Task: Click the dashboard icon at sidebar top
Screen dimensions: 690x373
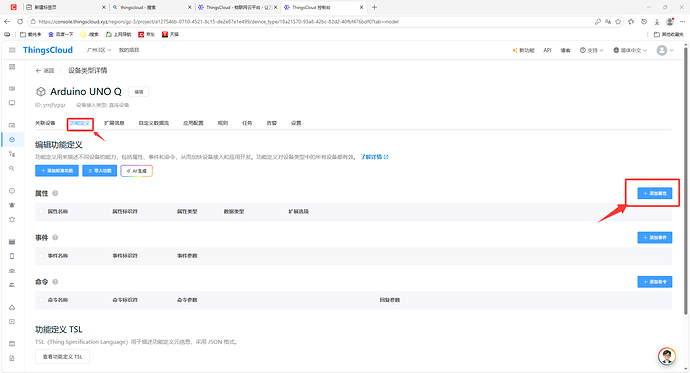Action: pos(12,67)
